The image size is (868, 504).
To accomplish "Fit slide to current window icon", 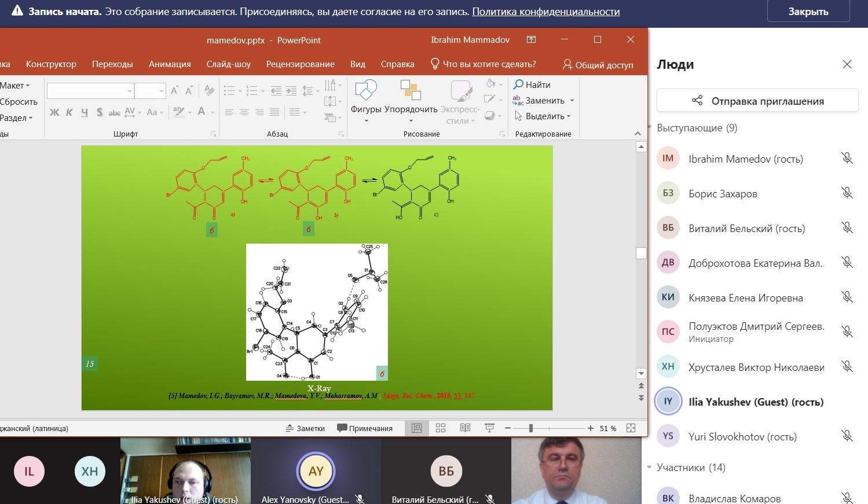I will (631, 428).
